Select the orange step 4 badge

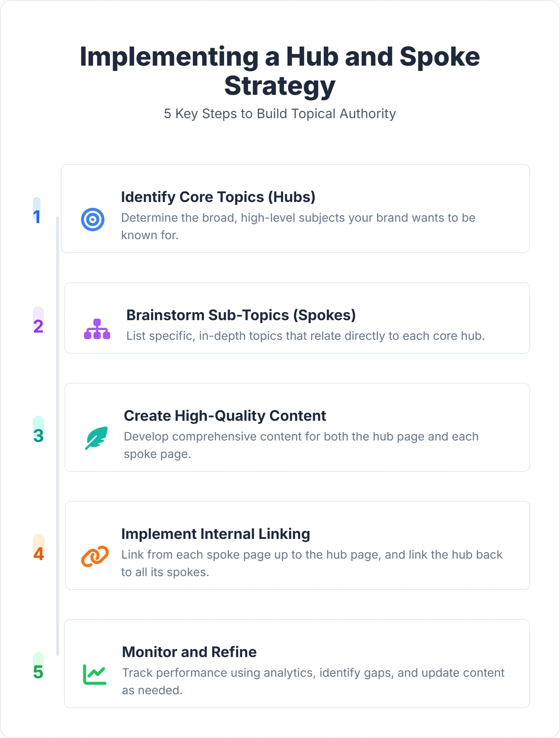[39, 548]
